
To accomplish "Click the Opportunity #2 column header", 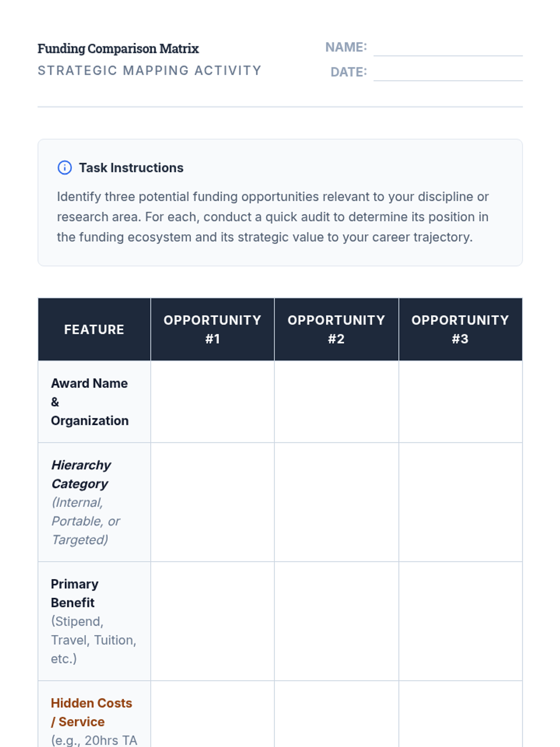I will tap(336, 330).
